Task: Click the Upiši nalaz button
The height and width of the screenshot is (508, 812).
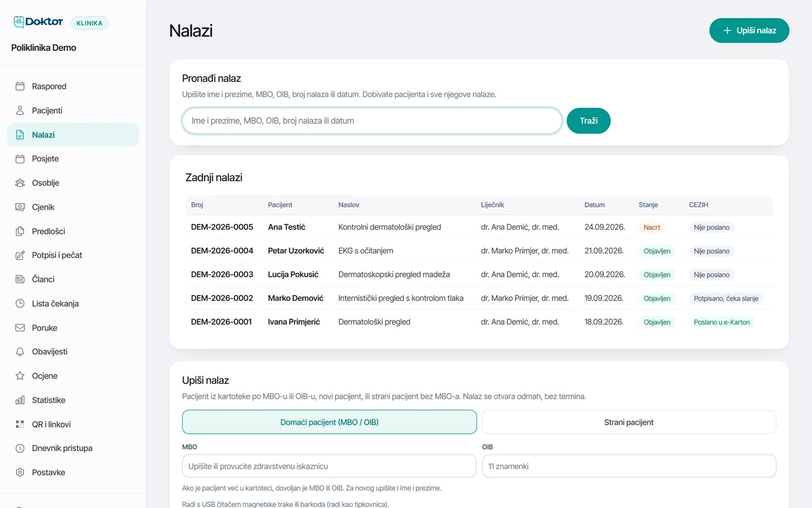Action: click(749, 30)
